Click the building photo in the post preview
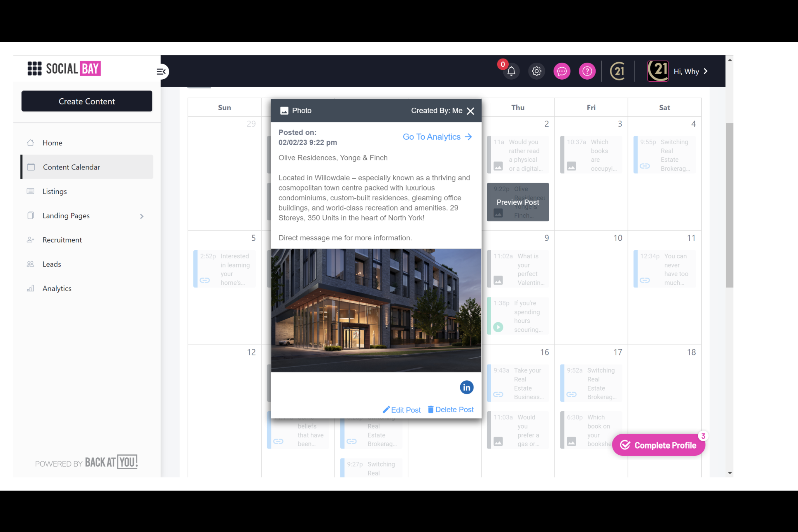Screen dimensions: 798x532 tap(376, 310)
